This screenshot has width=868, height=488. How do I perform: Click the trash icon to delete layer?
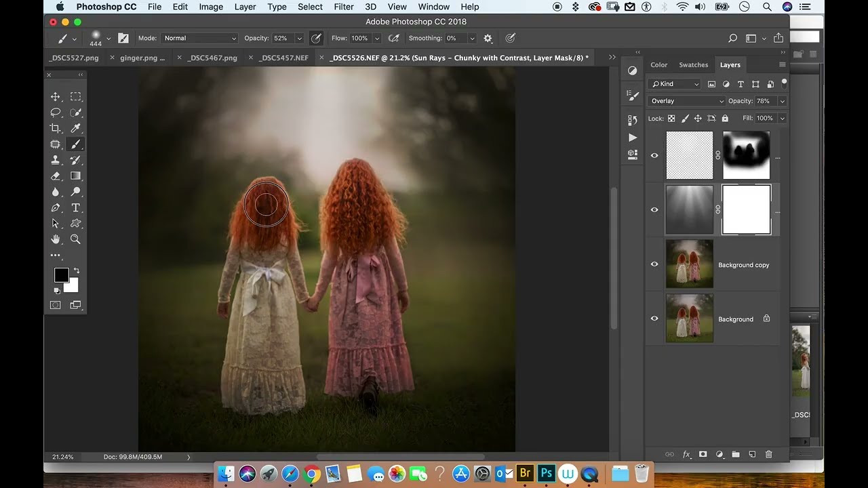(768, 454)
